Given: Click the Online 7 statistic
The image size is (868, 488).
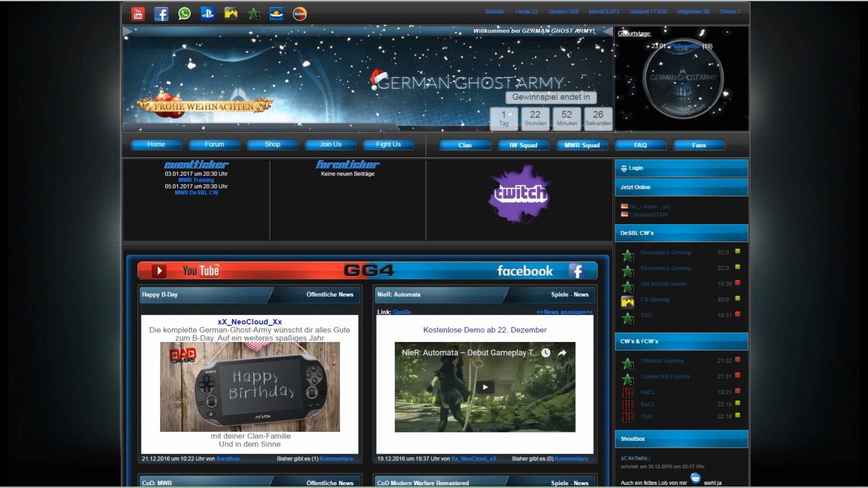Looking at the screenshot, I should click(x=730, y=12).
